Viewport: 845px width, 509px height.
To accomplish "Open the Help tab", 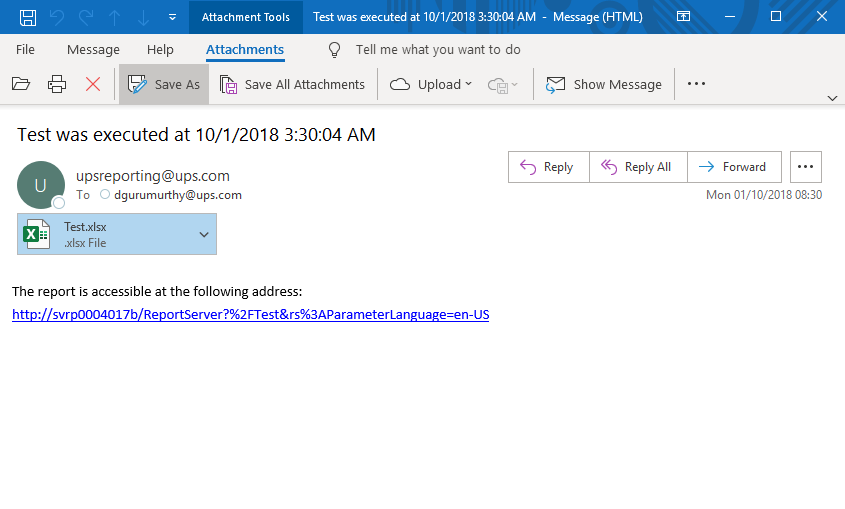I will click(160, 50).
